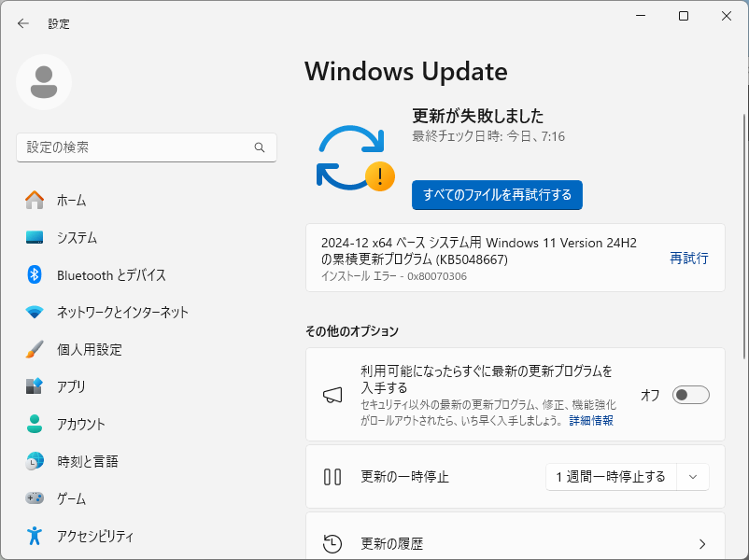Open the Bluetooth とデバイス category
The height and width of the screenshot is (560, 749).
pos(111,275)
